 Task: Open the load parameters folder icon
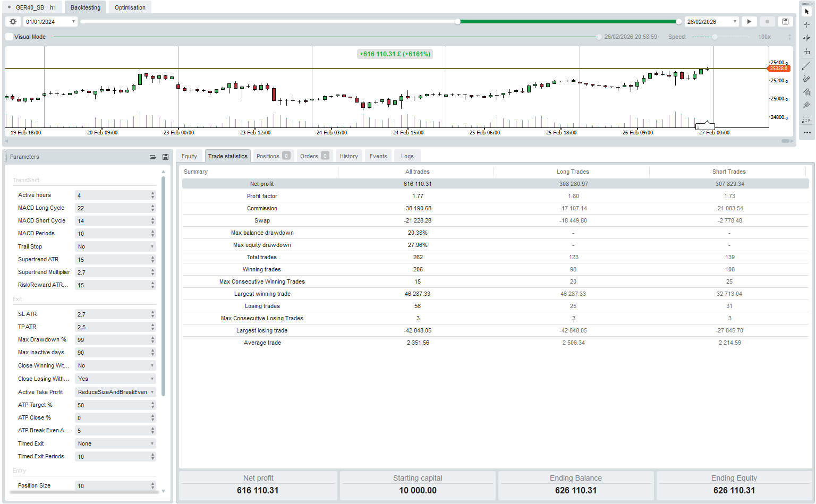(152, 157)
